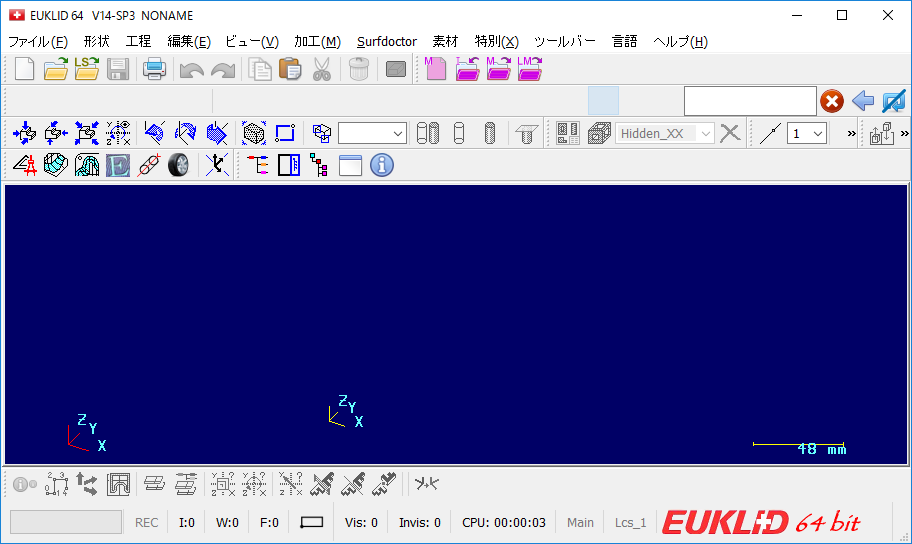The height and width of the screenshot is (544, 912).
Task: Click the red circle X cancel button
Action: tap(832, 101)
